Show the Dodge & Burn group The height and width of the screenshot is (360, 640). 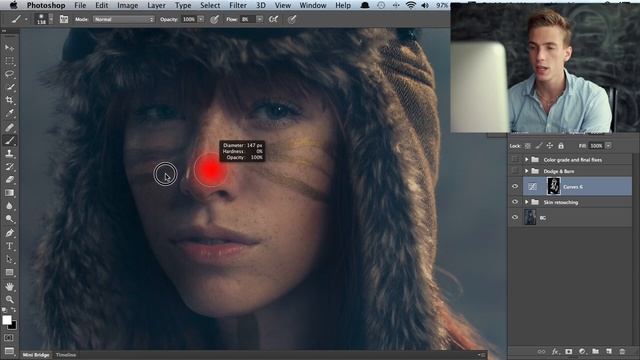[x=515, y=171]
